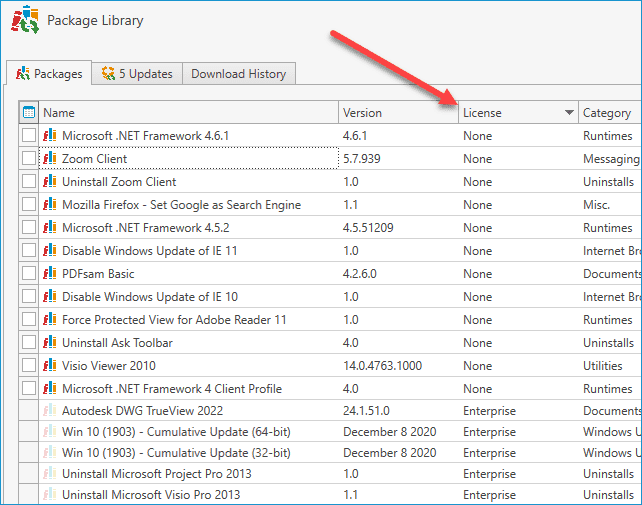Check Disable Windows Update of IE 11 box
Screen dimensions: 642x505
(29, 250)
